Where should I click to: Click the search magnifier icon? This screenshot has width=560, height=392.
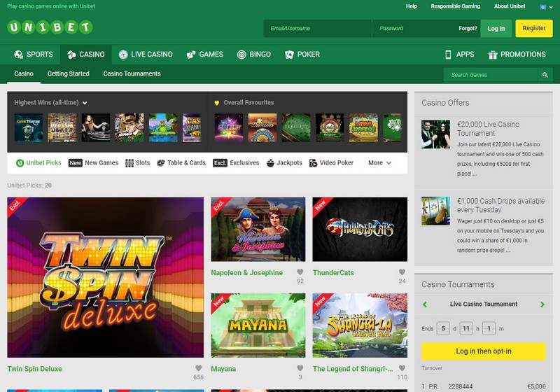click(x=545, y=75)
